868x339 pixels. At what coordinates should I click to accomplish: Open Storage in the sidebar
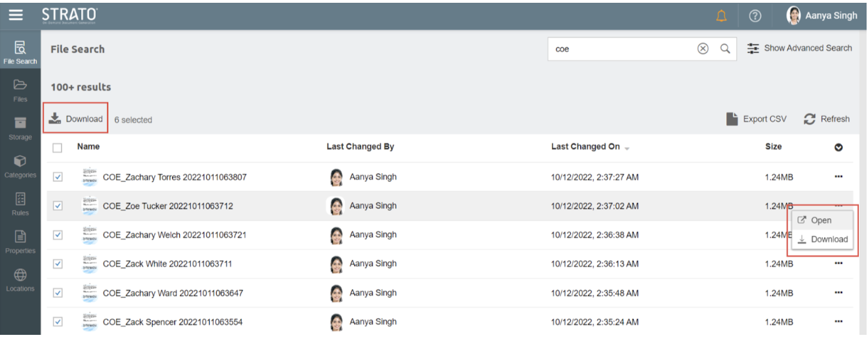[x=20, y=128]
